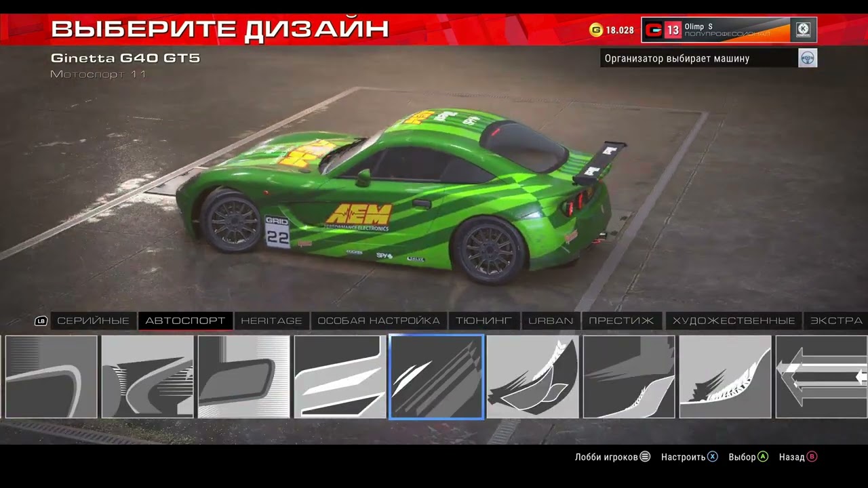The width and height of the screenshot is (868, 488).
Task: Select the Urban design tab
Action: (x=551, y=321)
